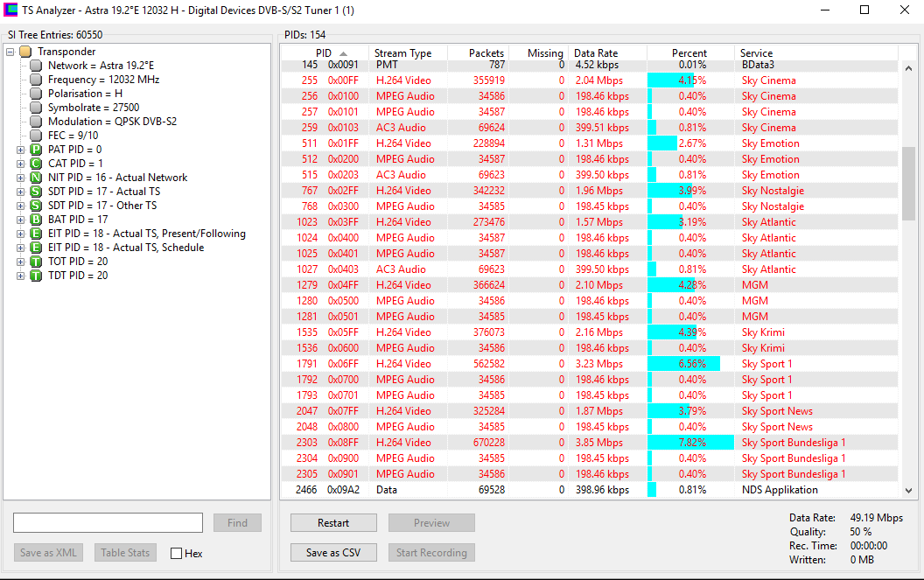
Task: Click the PID list scrollbar down arrow
Action: pos(908,490)
